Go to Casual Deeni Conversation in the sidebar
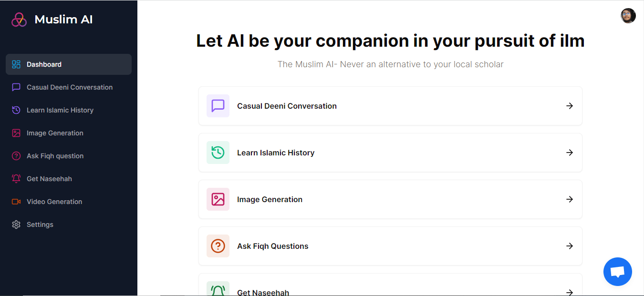This screenshot has width=644, height=296. point(69,87)
